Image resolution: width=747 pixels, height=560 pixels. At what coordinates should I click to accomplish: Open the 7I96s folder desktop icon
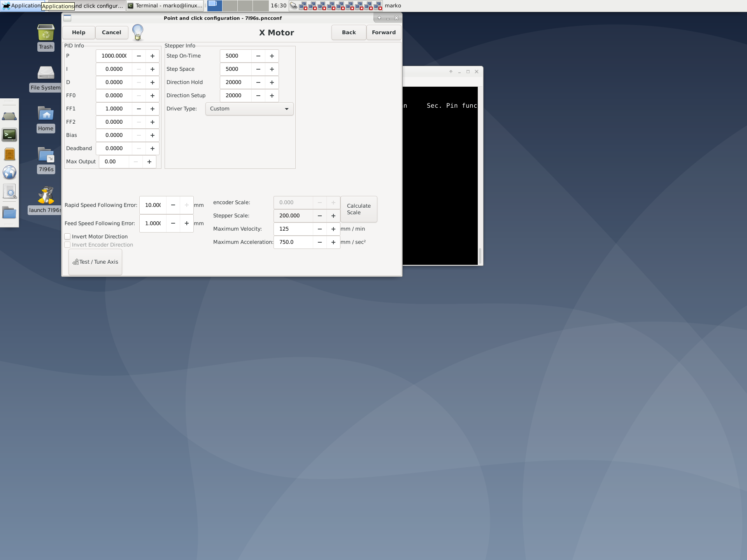click(x=46, y=160)
